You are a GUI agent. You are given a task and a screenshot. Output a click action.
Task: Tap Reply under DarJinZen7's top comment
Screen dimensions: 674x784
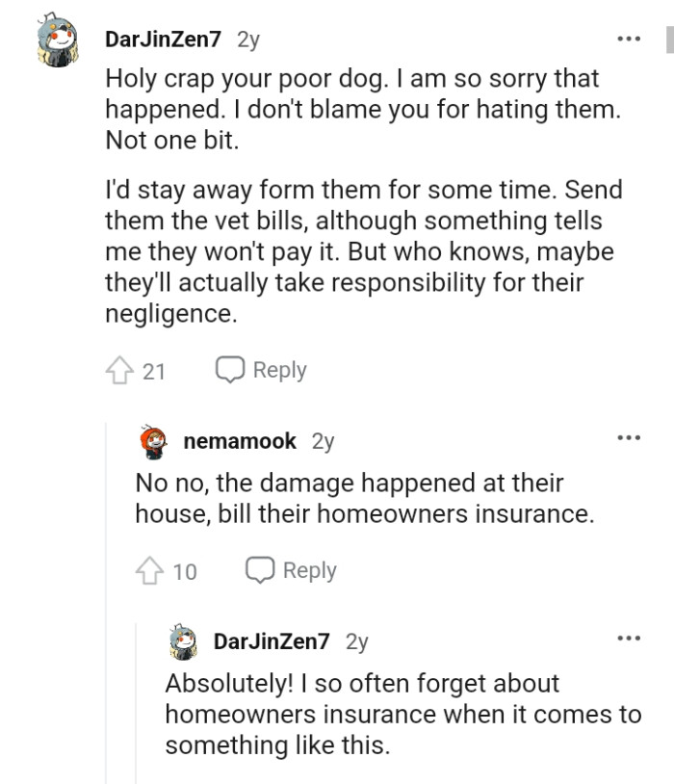[279, 370]
